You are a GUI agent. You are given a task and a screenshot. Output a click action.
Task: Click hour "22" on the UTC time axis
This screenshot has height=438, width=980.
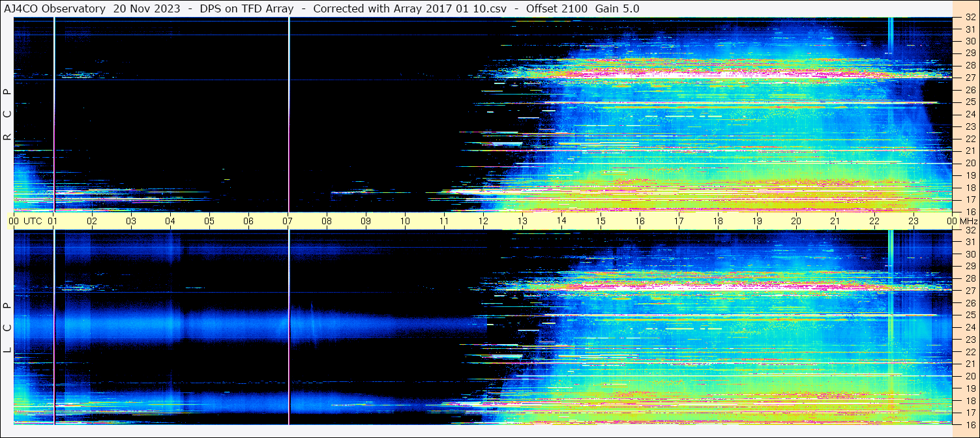(x=874, y=221)
